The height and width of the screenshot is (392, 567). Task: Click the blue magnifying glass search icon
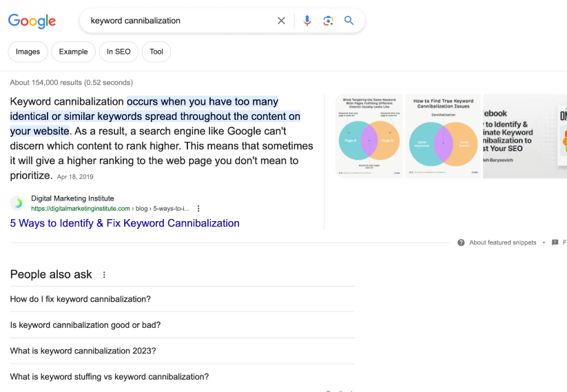tap(349, 21)
